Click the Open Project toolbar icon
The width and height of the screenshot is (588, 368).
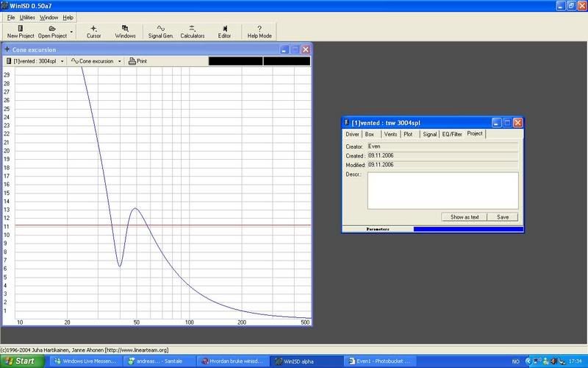[x=52, y=31]
